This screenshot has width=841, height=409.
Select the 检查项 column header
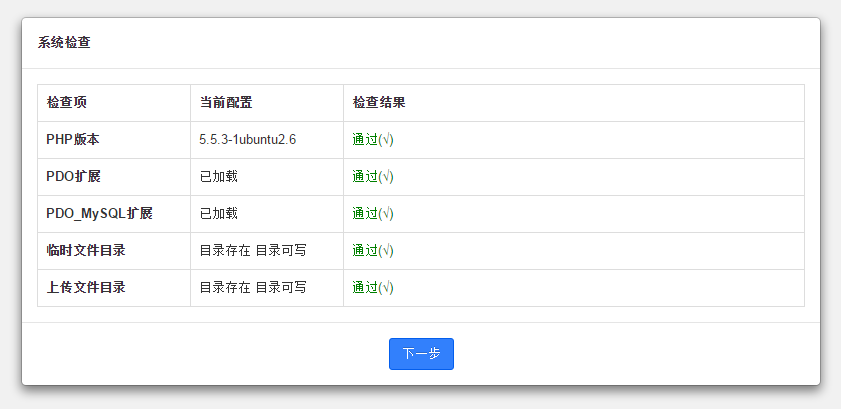[67, 103]
